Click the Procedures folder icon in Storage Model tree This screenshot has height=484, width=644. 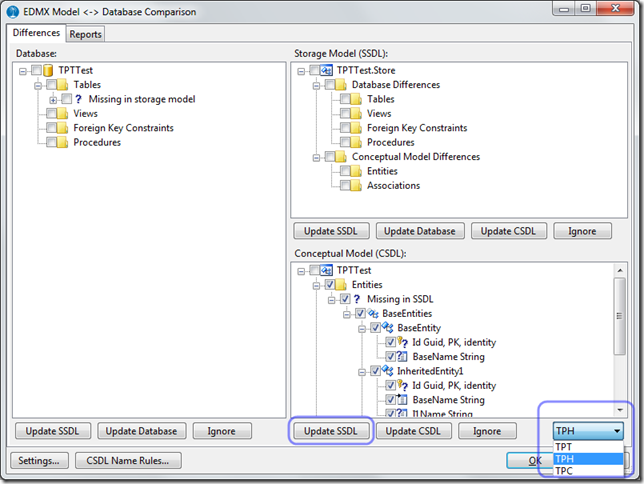coord(356,143)
